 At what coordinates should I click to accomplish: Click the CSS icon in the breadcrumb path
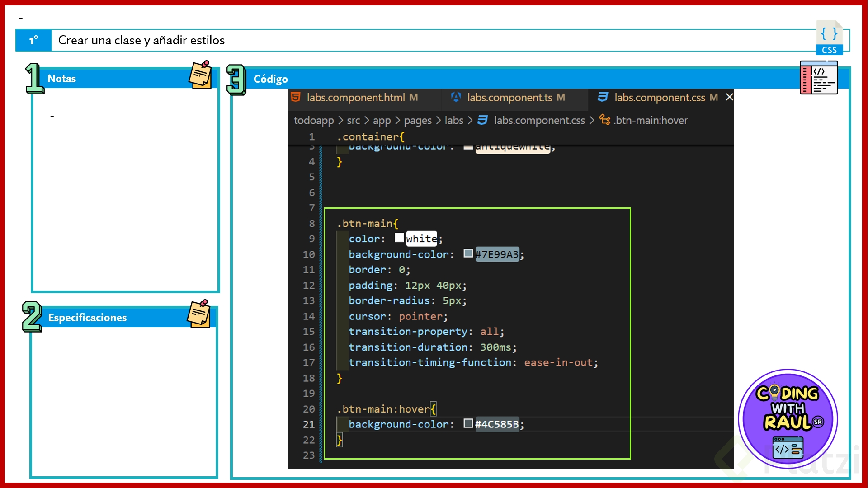(x=483, y=120)
